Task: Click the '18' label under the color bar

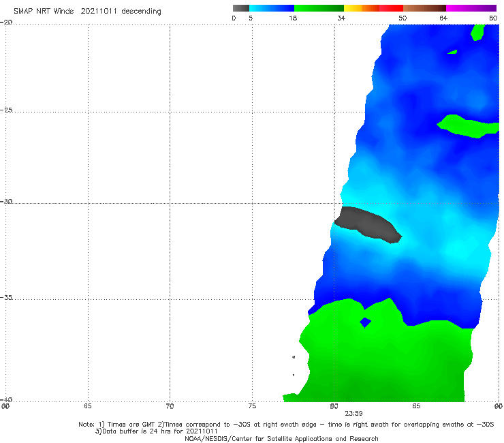Action: [293, 18]
